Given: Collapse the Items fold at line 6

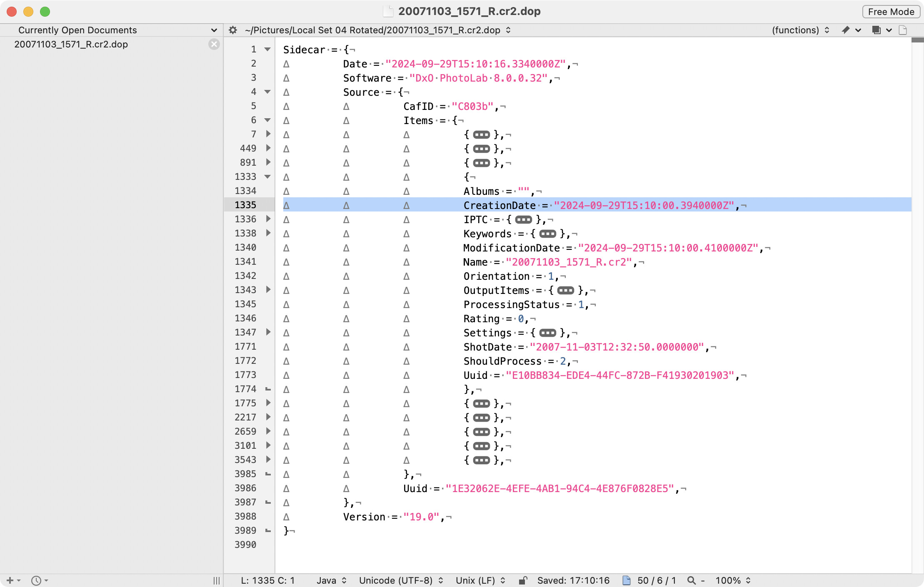Looking at the screenshot, I should click(267, 120).
